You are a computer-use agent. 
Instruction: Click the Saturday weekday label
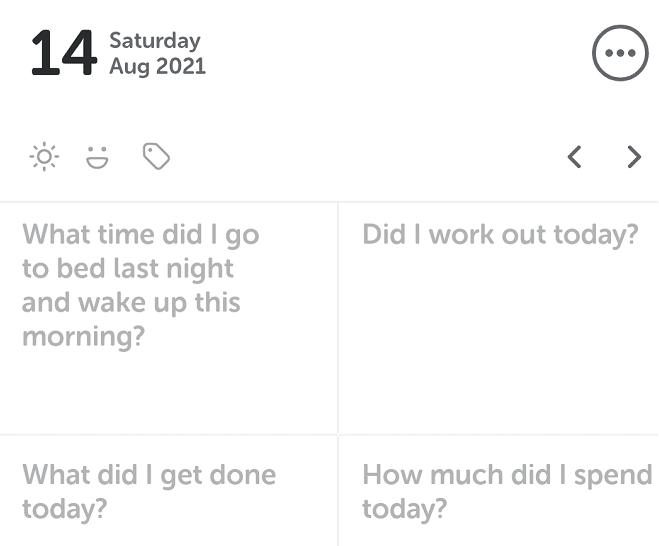(x=154, y=41)
